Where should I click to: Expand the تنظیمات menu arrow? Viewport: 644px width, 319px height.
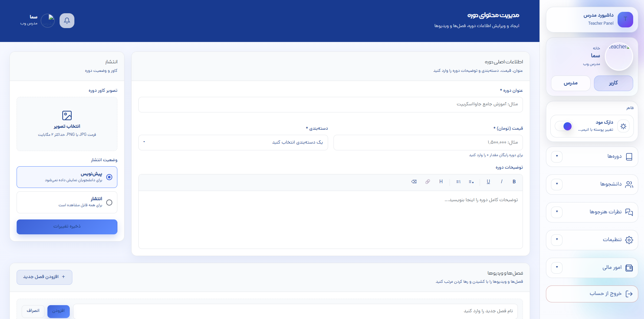click(x=557, y=240)
